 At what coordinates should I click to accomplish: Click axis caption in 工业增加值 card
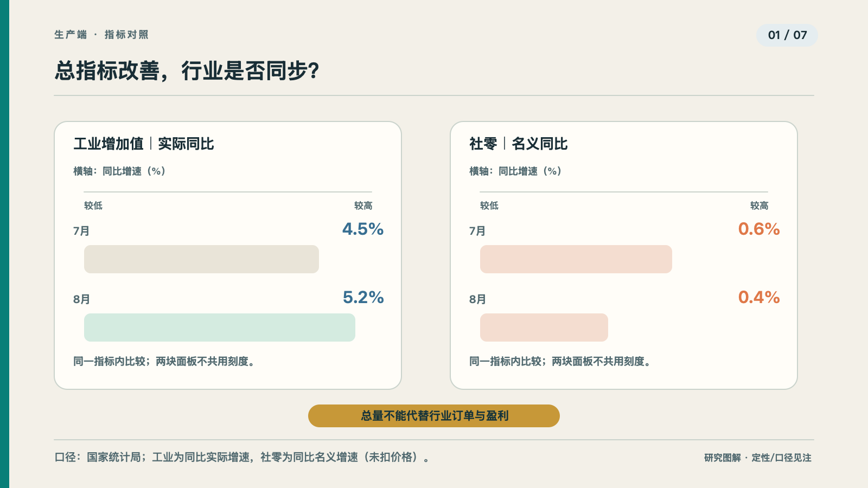click(119, 171)
